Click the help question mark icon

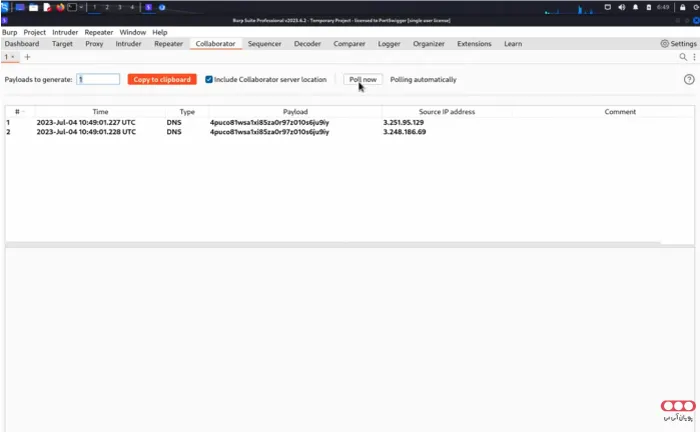coord(689,79)
